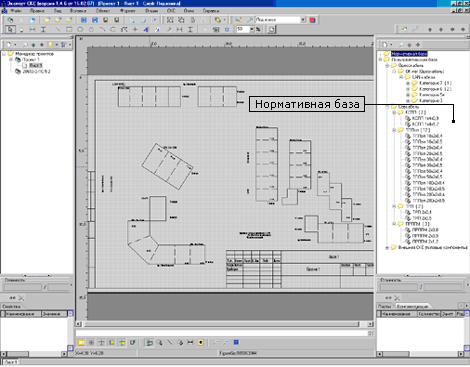Select the arrow pointer tool
Image resolution: width=470 pixels, height=367 pixels.
point(10,29)
